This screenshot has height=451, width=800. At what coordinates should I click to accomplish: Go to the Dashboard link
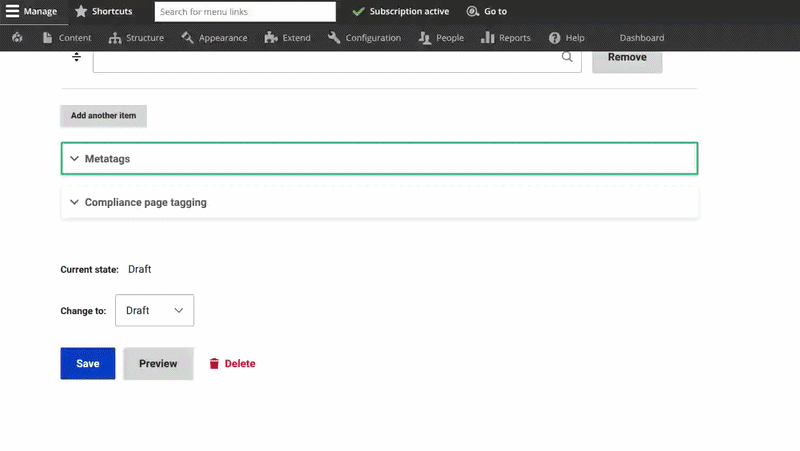pyautogui.click(x=642, y=38)
